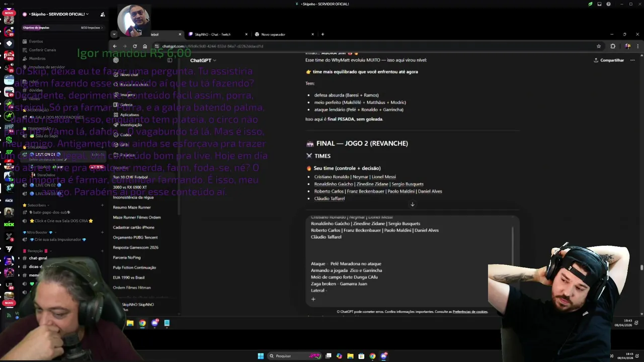Viewport: 644px width, 362px height.
Task: Open the ChatGPT model dropdown
Action: coord(203,60)
